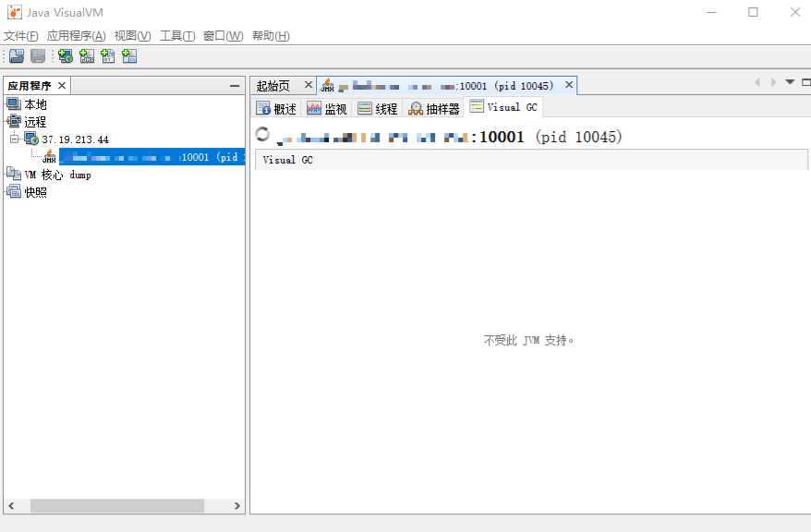Click the Load Snapshot toolbar icon
Screen dimensions: 811x532
[x=17, y=55]
